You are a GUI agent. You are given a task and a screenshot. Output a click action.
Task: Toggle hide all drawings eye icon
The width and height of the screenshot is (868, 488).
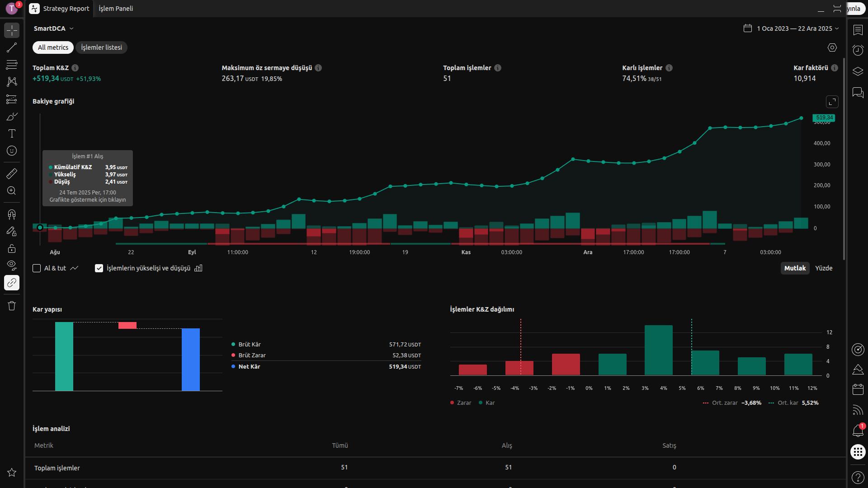coord(12,265)
